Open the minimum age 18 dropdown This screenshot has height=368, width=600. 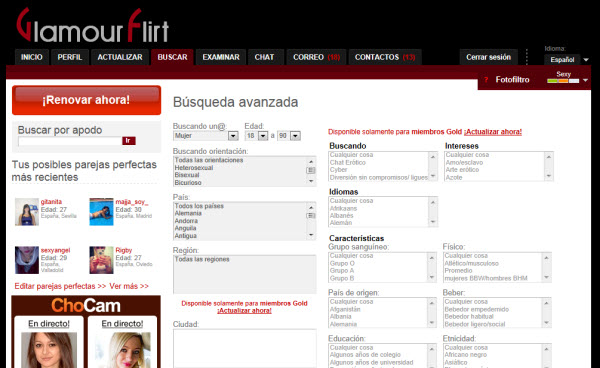pyautogui.click(x=262, y=136)
